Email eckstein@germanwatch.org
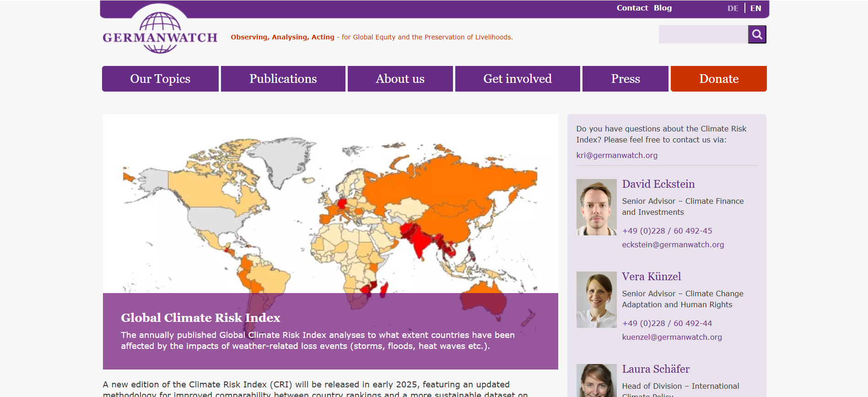Image resolution: width=868 pixels, height=397 pixels. [673, 245]
